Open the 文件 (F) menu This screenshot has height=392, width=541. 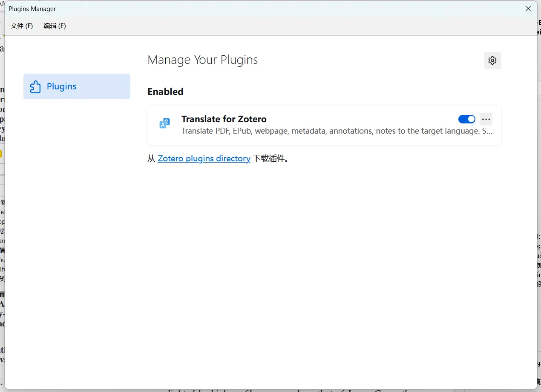[x=22, y=26]
